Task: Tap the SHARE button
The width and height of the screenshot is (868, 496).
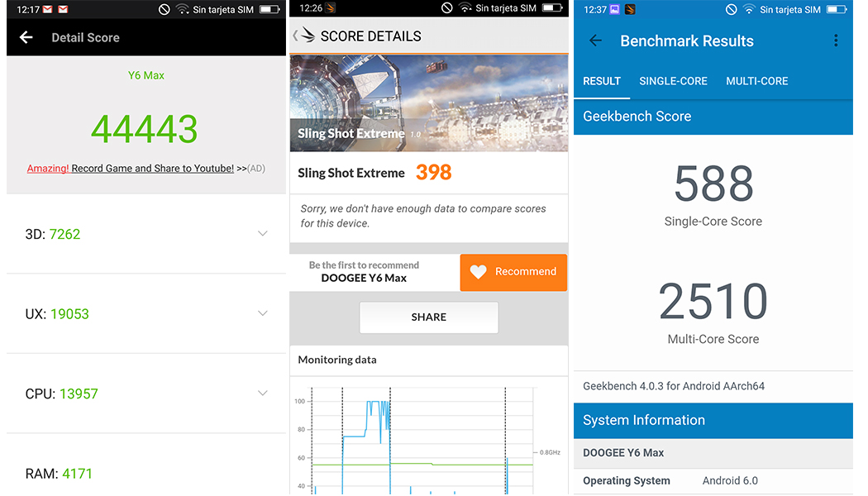Action: click(x=428, y=317)
